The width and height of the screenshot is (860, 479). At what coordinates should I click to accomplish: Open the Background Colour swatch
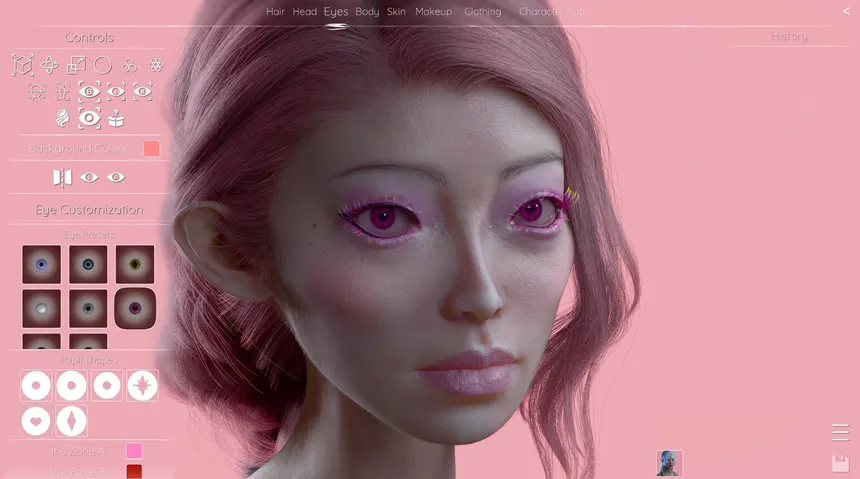(x=151, y=149)
